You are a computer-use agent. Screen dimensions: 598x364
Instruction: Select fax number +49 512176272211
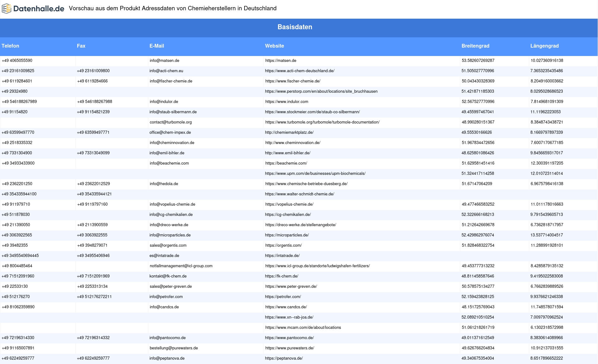tap(94, 297)
